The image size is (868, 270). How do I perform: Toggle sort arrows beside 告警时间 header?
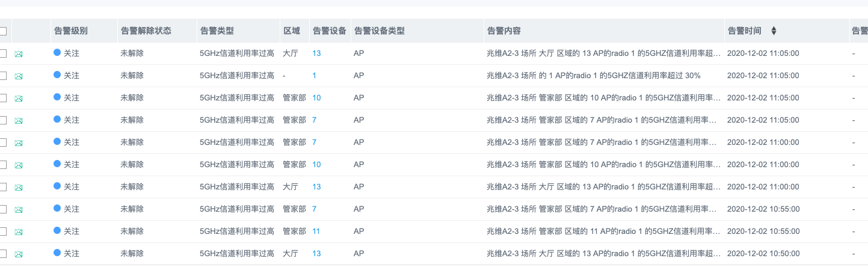coord(774,31)
